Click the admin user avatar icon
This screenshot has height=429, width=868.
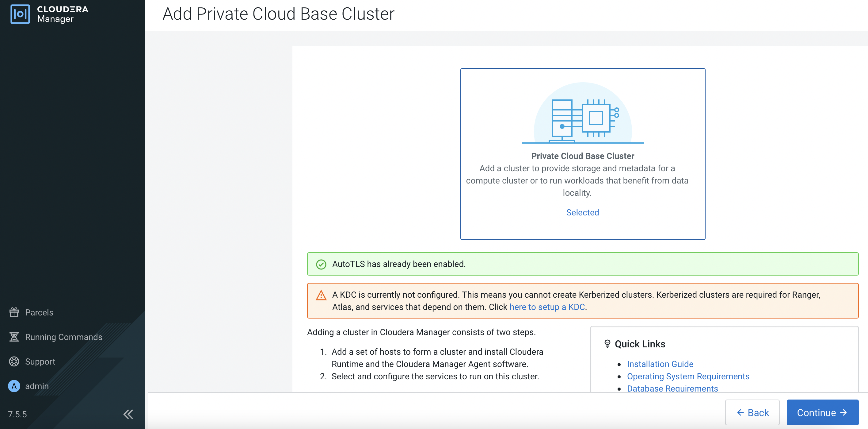(x=14, y=386)
